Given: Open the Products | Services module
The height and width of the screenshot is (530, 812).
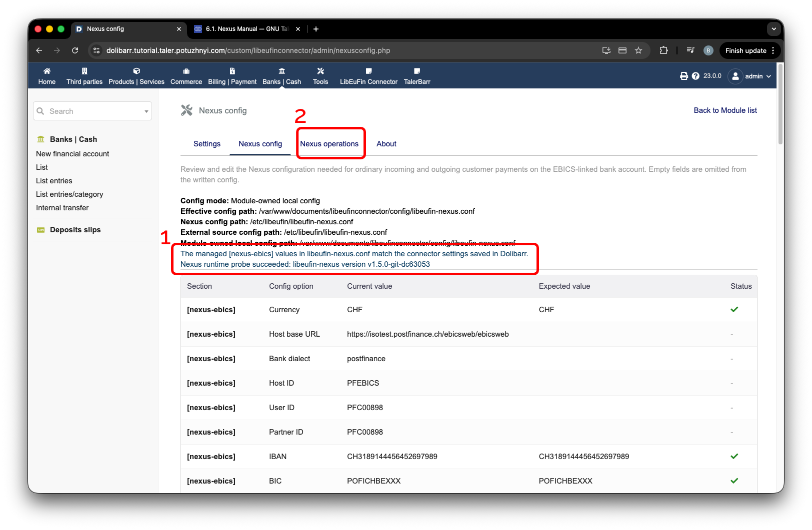Looking at the screenshot, I should tap(136, 76).
